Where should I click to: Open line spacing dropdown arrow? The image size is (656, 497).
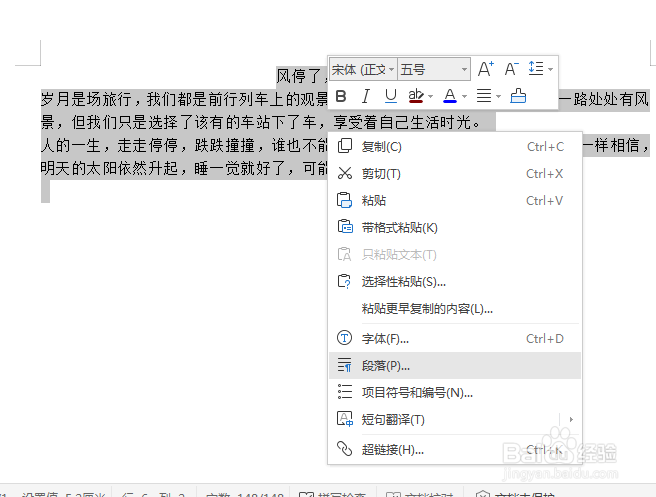point(551,69)
